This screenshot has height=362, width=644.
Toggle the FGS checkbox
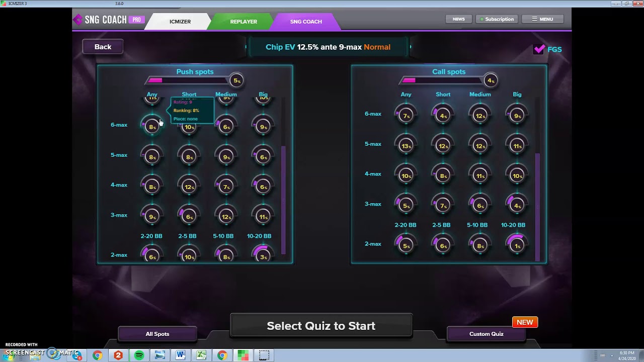539,49
